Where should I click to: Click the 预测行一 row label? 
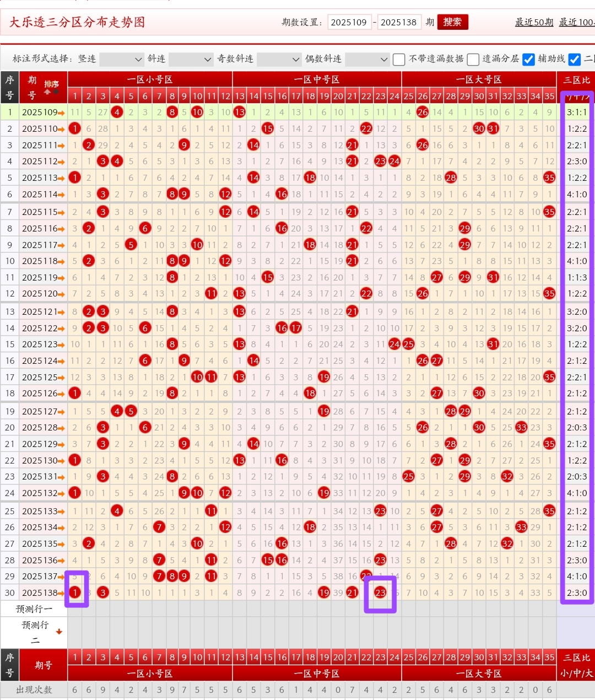click(x=34, y=609)
